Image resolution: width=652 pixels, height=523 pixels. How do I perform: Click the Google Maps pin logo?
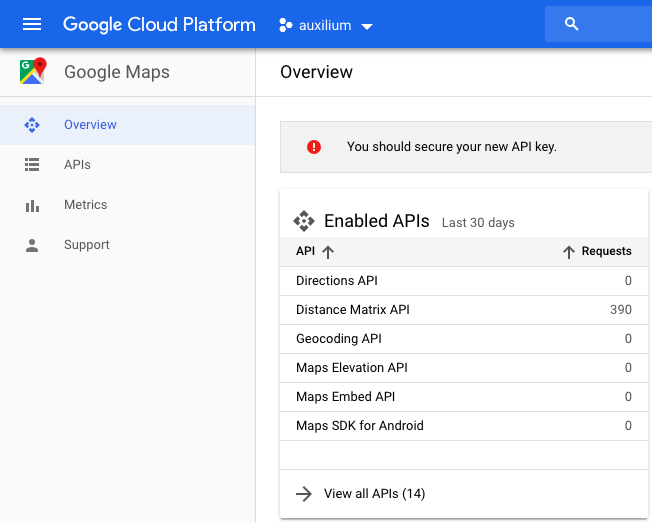[x=32, y=72]
